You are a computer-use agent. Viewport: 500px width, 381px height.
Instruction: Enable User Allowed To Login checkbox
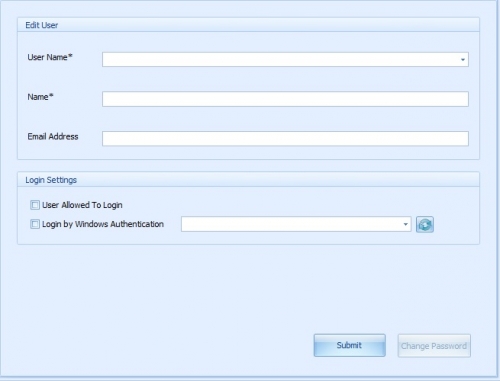click(x=35, y=205)
